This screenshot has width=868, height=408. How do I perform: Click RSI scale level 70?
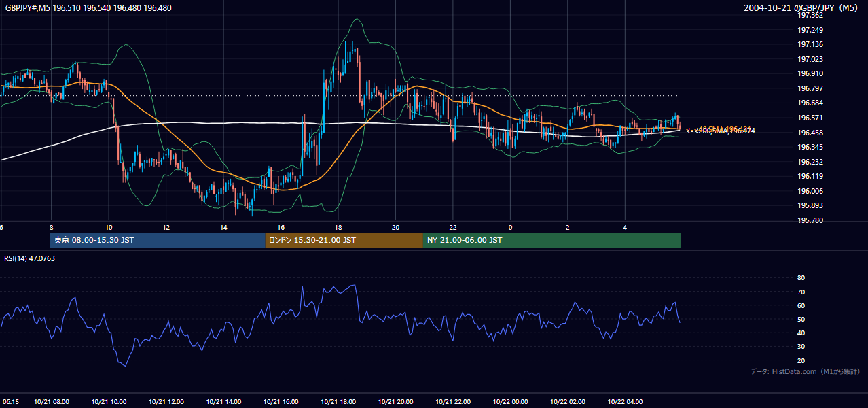point(801,292)
